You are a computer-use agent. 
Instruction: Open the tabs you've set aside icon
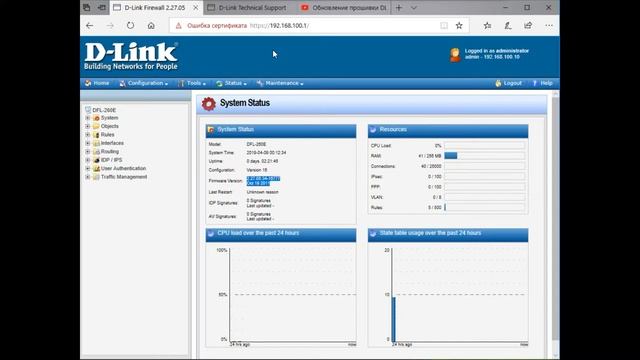point(87,7)
